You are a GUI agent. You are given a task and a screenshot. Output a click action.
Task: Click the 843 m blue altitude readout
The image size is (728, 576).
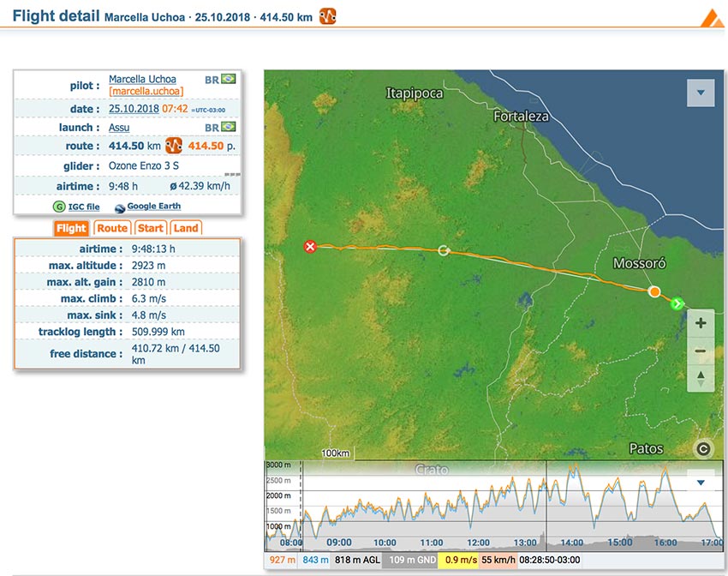point(315,560)
